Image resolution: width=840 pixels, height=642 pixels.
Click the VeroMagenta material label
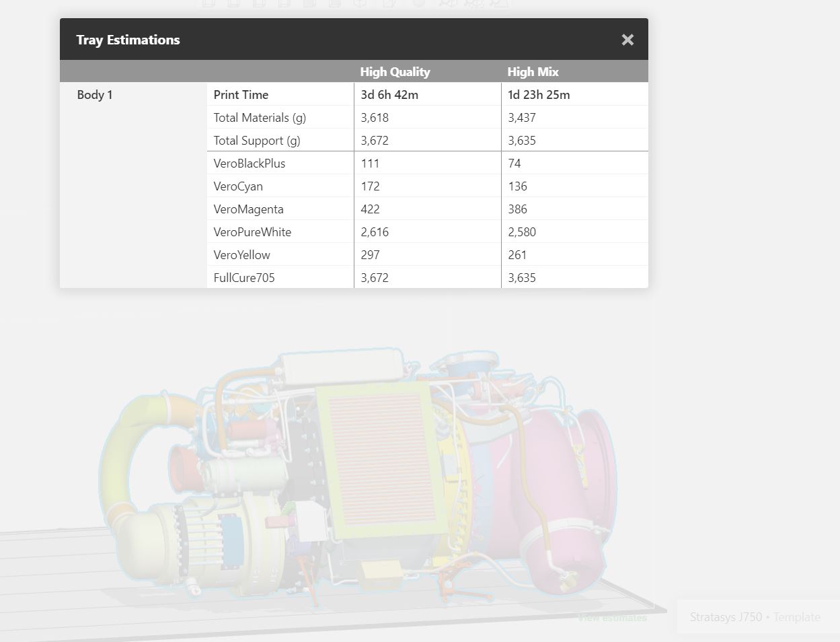tap(248, 209)
